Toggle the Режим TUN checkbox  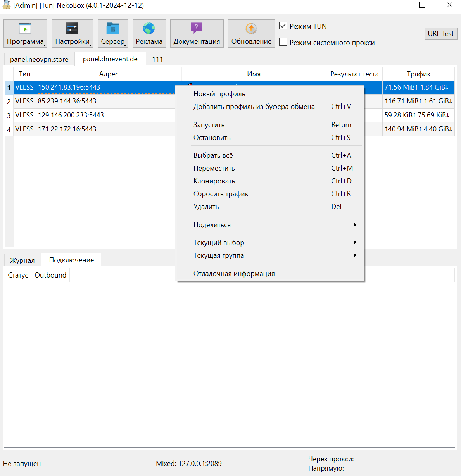(x=283, y=26)
